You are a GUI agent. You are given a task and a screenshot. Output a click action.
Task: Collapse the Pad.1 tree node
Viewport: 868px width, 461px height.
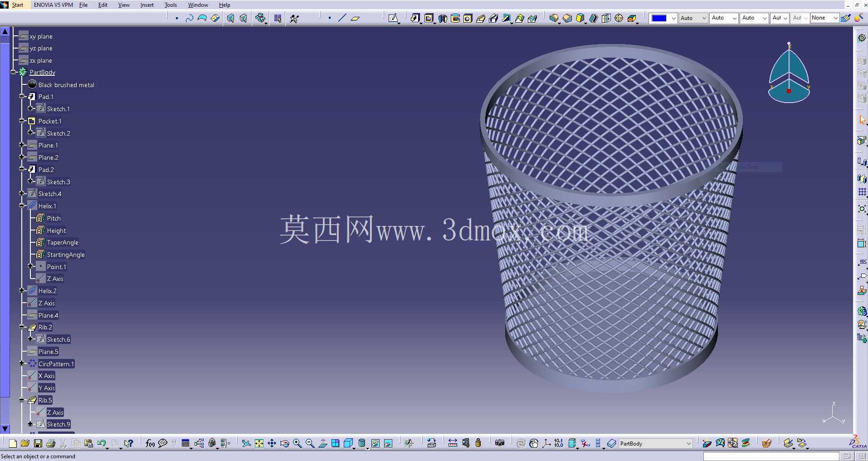[x=22, y=96]
